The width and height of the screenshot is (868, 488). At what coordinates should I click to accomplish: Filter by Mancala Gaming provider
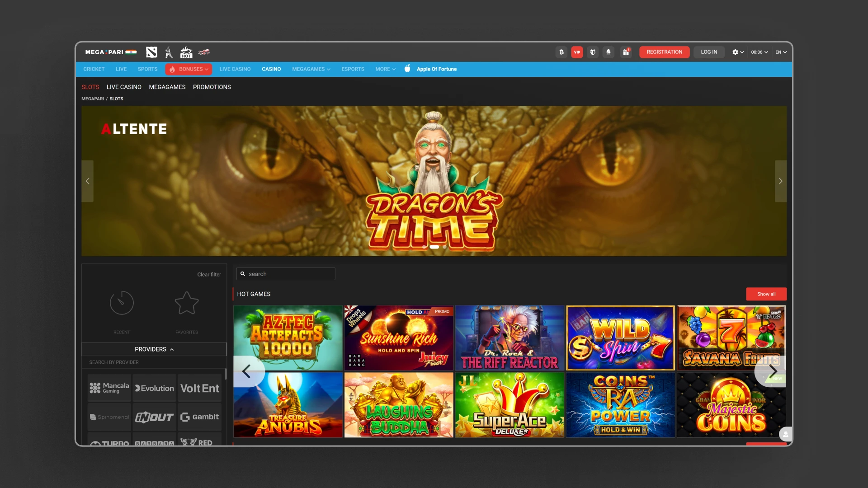(x=109, y=388)
